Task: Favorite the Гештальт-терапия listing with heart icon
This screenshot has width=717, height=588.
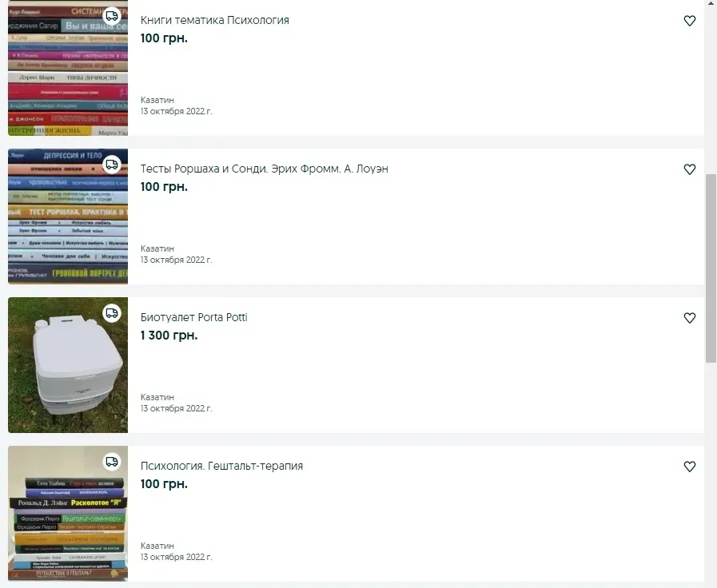Action: point(690,466)
